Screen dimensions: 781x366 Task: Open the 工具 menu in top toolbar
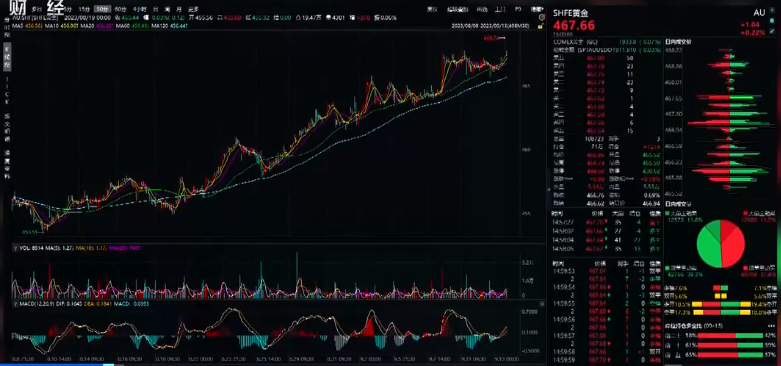[x=500, y=9]
